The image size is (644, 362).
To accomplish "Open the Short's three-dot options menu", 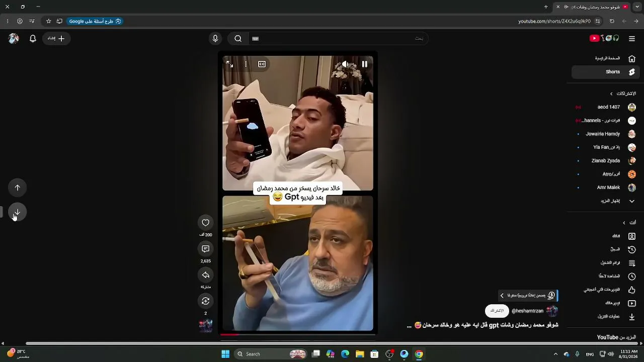I will point(246,64).
